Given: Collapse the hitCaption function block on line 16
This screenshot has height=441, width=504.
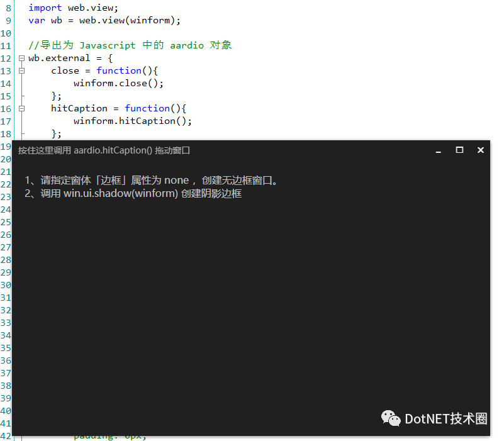Looking at the screenshot, I should coord(21,108).
